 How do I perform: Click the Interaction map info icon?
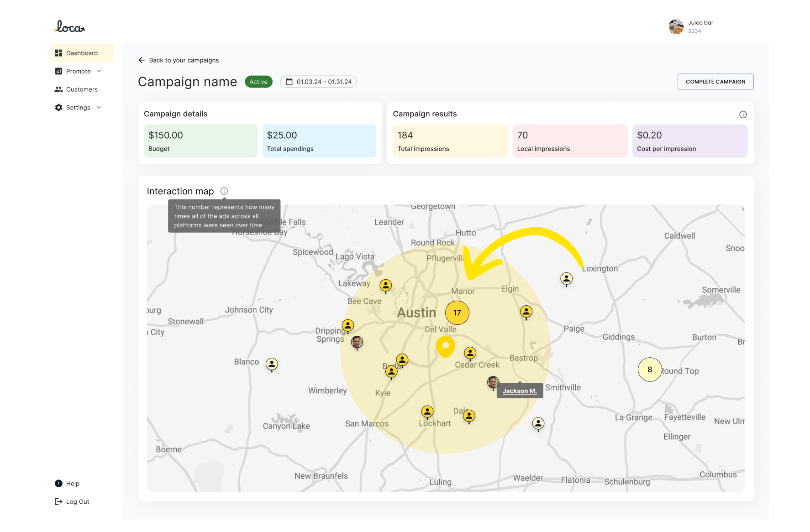click(x=224, y=191)
